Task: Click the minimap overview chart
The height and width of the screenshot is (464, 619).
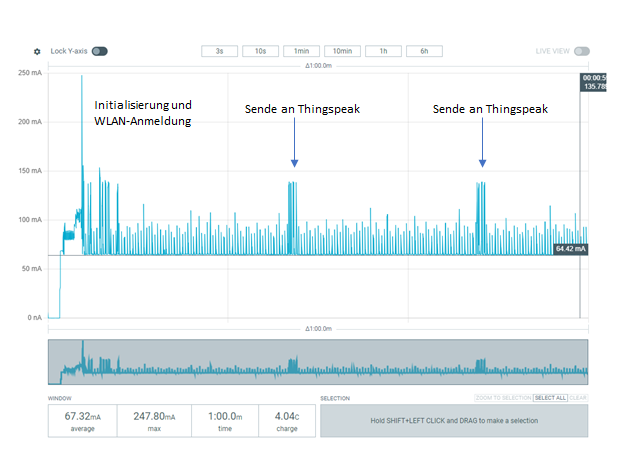Action: point(318,362)
